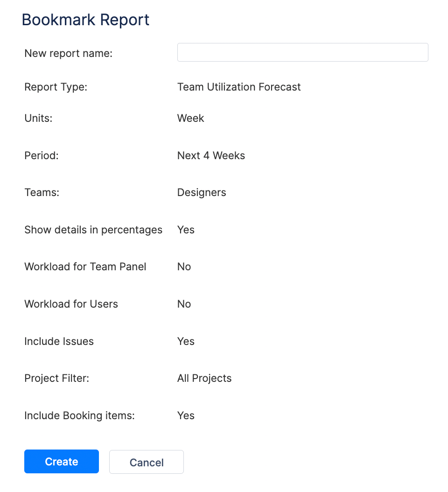Select the 'Workload for Users' label
Image resolution: width=448 pixels, height=492 pixels.
(71, 304)
